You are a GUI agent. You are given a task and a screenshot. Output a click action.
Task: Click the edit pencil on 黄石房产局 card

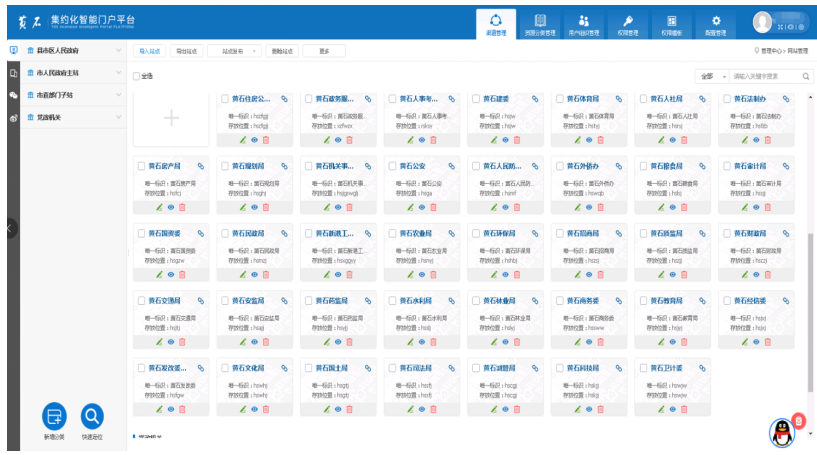click(x=159, y=207)
